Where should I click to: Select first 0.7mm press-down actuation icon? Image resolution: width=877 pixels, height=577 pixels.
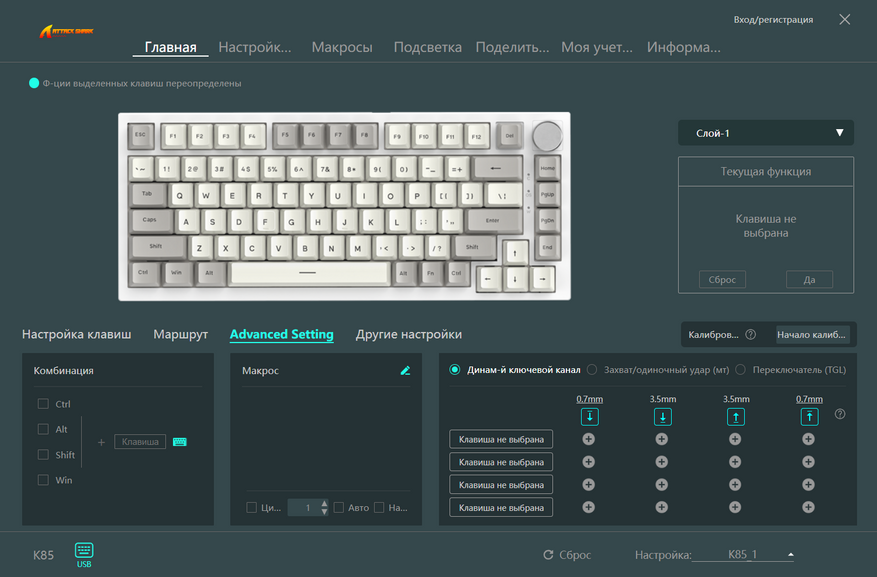tap(590, 417)
